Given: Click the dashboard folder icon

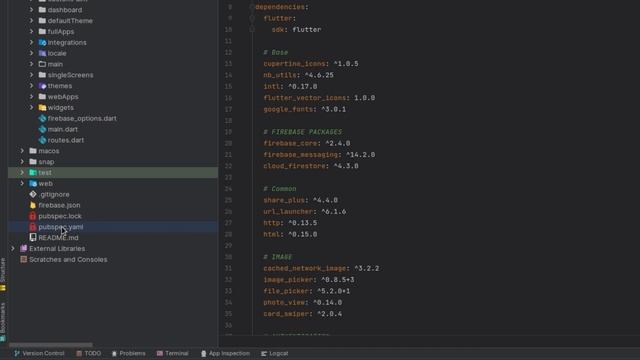Looking at the screenshot, I should click(42, 9).
